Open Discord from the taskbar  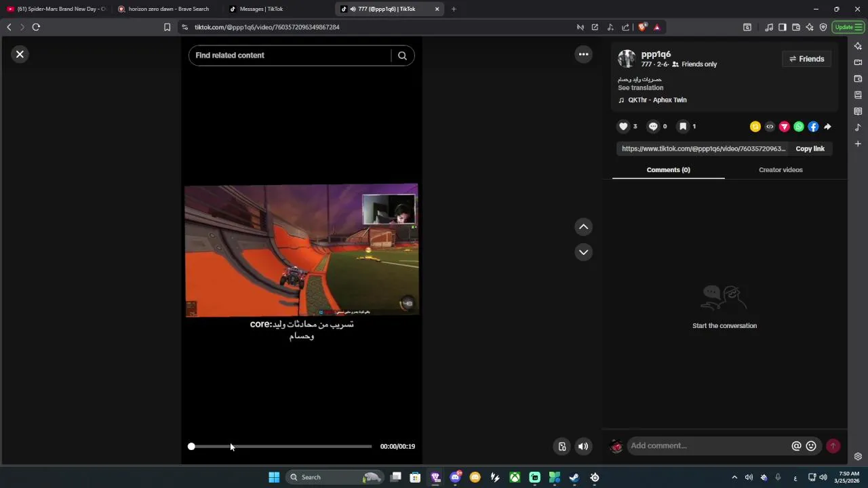point(455,477)
